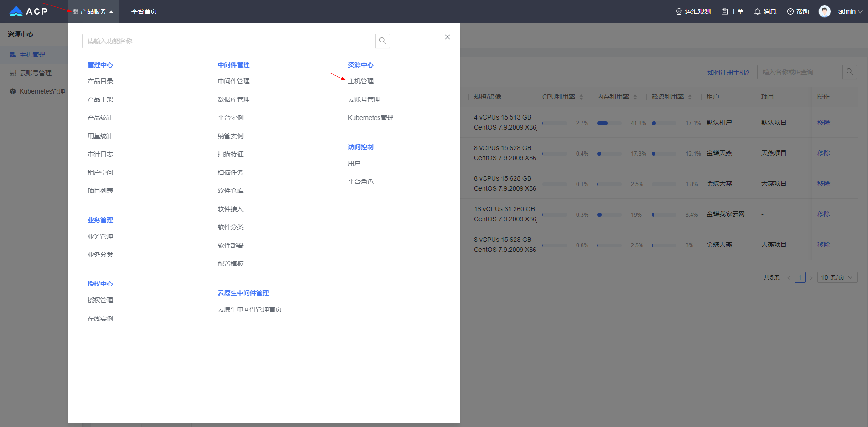Open 租户空间 menu entry
The height and width of the screenshot is (427, 868).
(100, 172)
